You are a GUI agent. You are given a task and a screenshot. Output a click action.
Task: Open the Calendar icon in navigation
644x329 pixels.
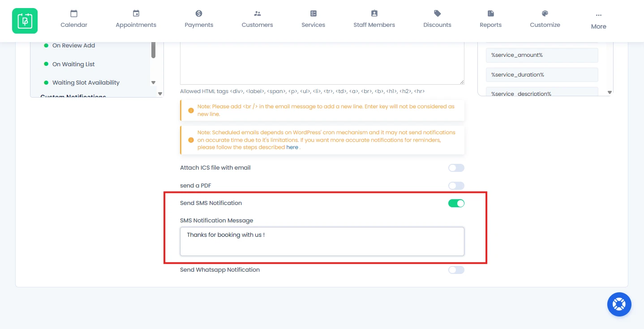pos(74,14)
